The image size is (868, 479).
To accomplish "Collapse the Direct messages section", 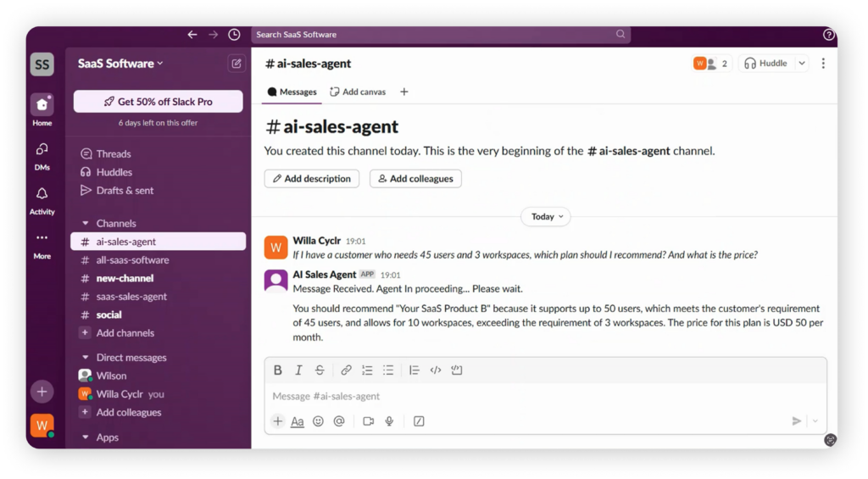I will (x=86, y=357).
